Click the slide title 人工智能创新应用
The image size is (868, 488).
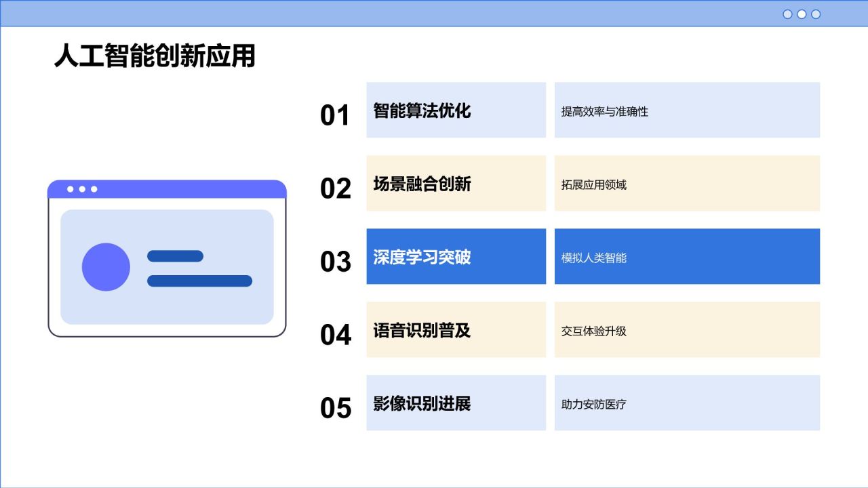(x=155, y=56)
